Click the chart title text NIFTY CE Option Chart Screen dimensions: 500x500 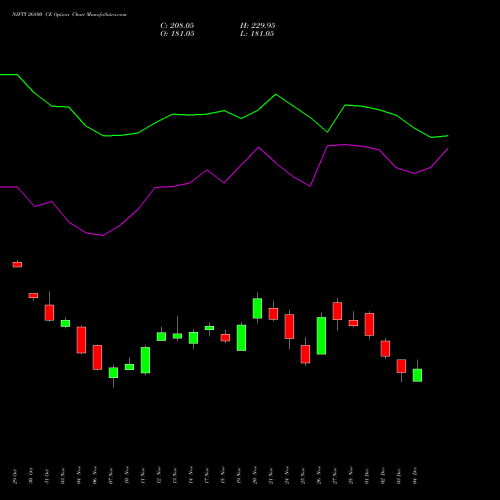coord(69,15)
